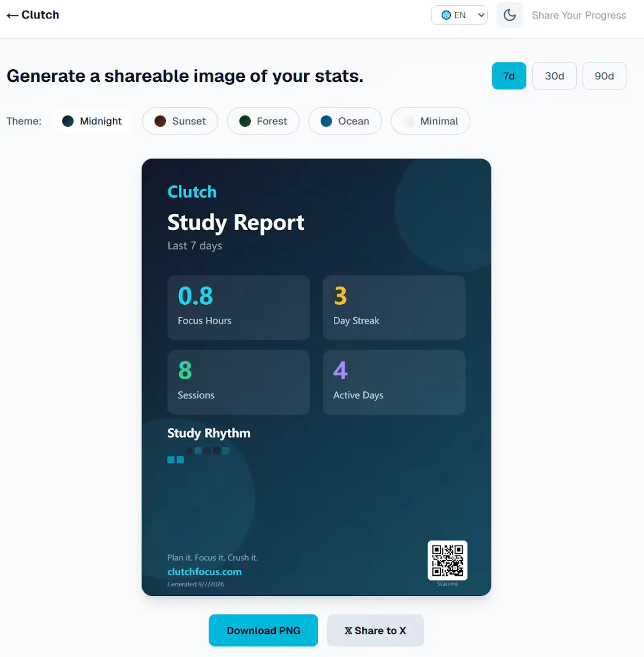This screenshot has height=657, width=644.
Task: Click the QR code on the report
Action: [448, 560]
